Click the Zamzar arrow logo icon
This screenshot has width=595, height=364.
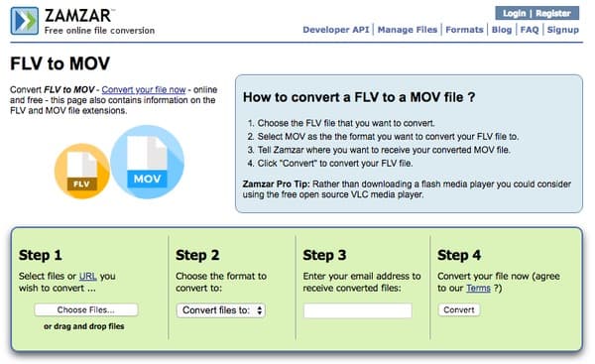click(25, 21)
